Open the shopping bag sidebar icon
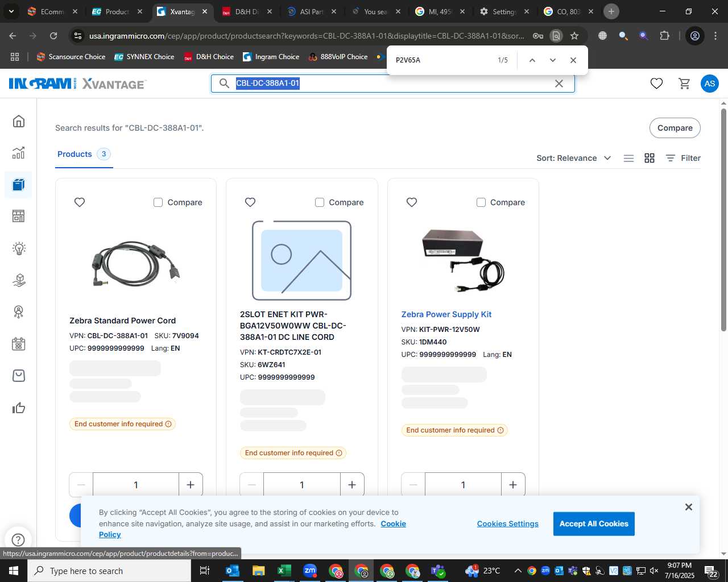The width and height of the screenshot is (728, 582). (19, 376)
